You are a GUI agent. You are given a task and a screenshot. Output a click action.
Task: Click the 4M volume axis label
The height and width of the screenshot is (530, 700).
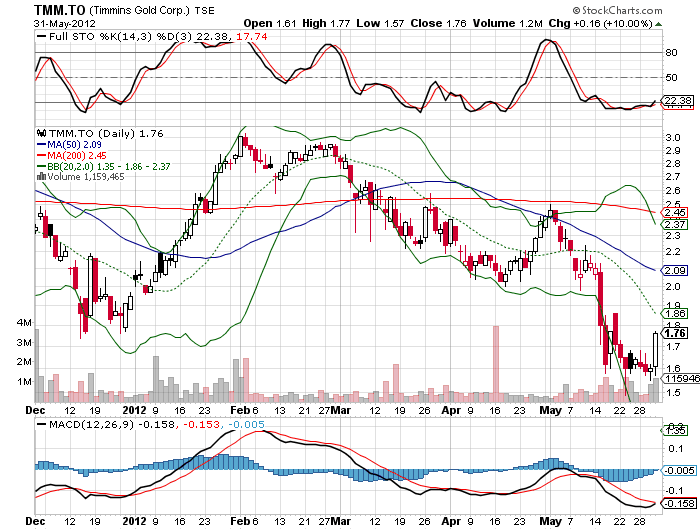tap(24, 323)
